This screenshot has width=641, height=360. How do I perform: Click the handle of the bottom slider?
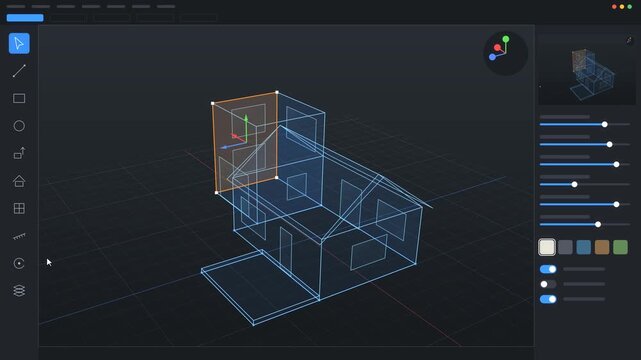(x=598, y=224)
